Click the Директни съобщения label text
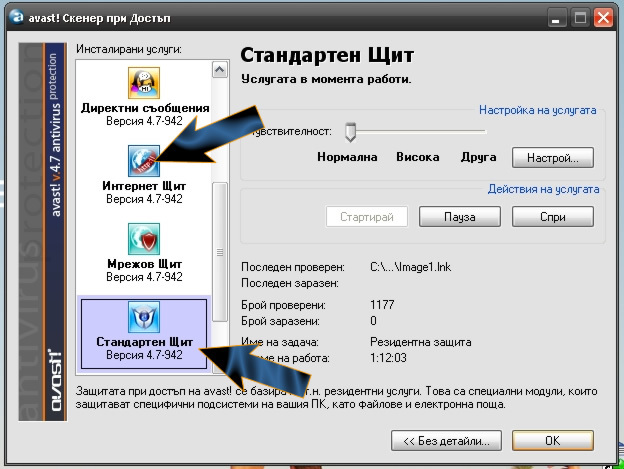Viewport: 624px width, 469px height. (x=145, y=108)
